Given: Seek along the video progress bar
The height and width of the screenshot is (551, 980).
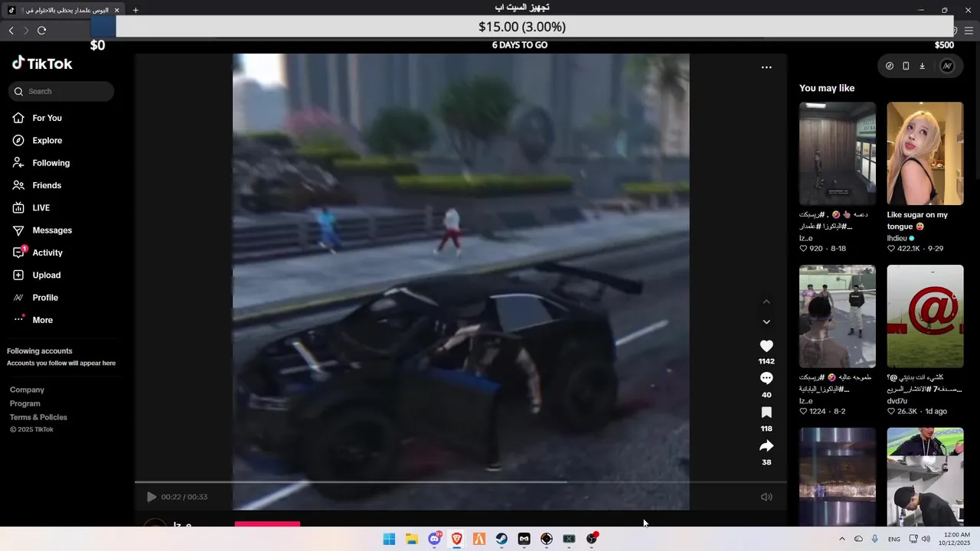Looking at the screenshot, I should click(461, 482).
